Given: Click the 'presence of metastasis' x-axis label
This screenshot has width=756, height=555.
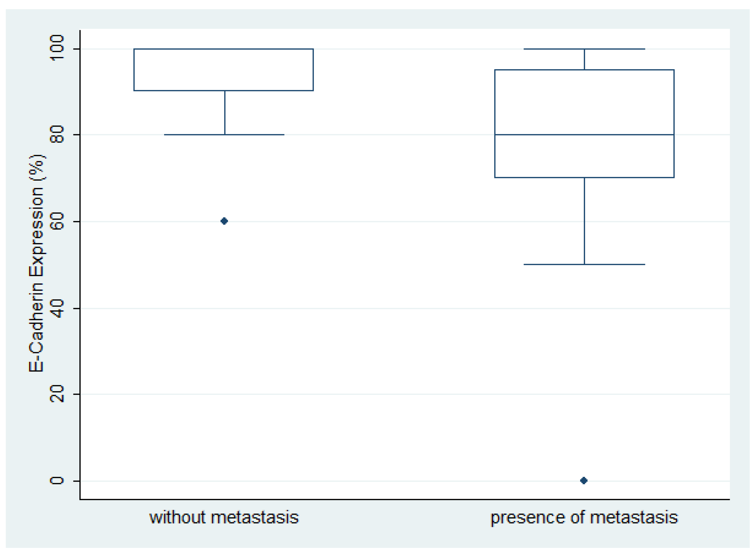Looking at the screenshot, I should [x=584, y=517].
